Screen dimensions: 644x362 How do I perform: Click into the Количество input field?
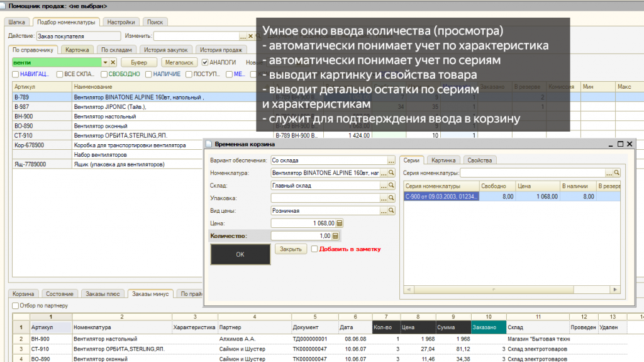(301, 236)
